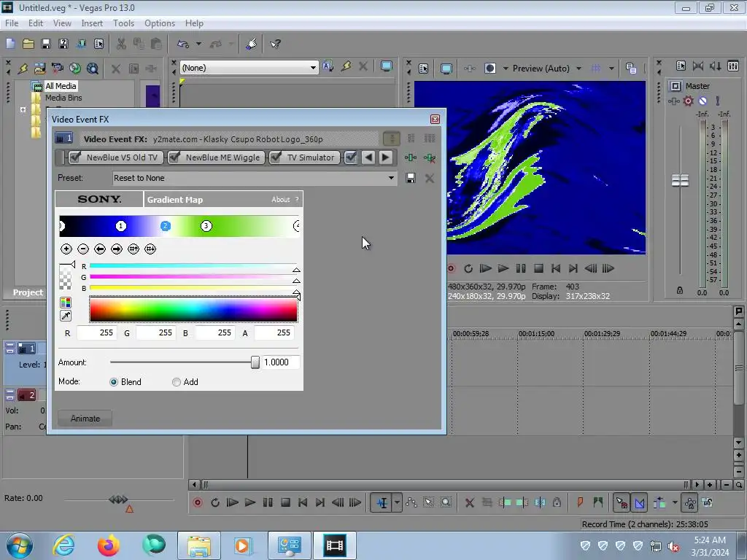Click the eyedropper color picker tool

click(66, 316)
